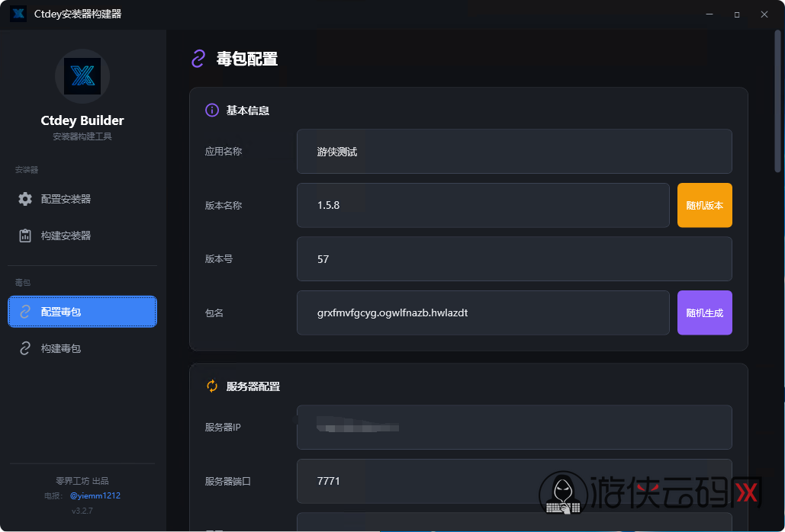Focus the 应用名称 input field
Image resolution: width=785 pixels, height=532 pixels.
click(513, 152)
